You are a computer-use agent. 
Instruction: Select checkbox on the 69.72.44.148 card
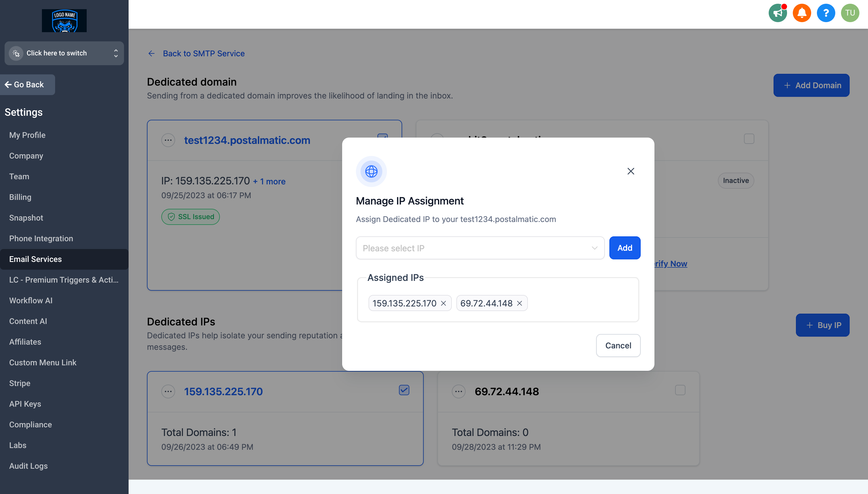680,390
